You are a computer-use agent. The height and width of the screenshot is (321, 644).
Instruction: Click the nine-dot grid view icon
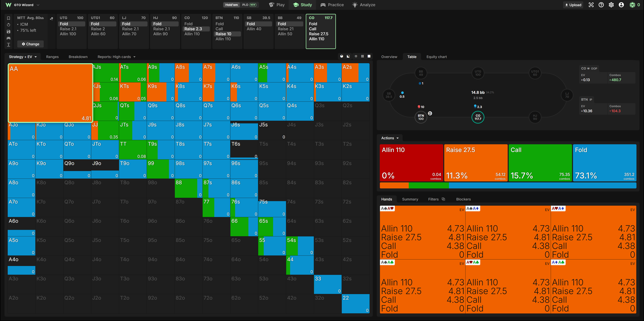click(x=363, y=56)
